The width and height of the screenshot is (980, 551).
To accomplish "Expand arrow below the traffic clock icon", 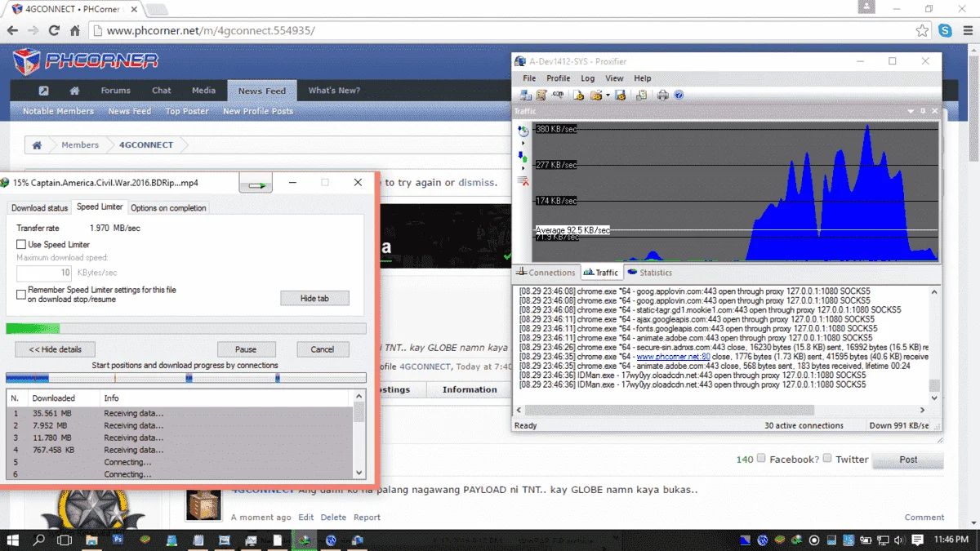I will click(523, 143).
